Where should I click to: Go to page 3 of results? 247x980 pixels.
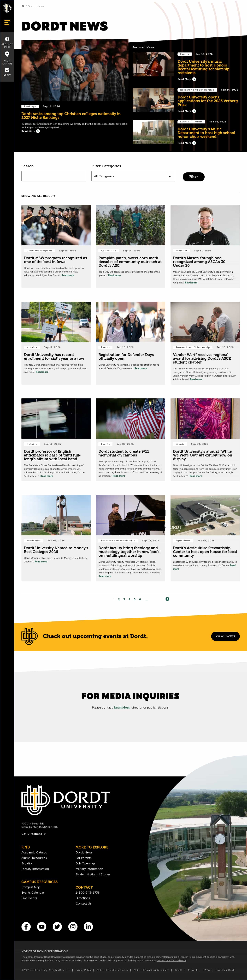point(124,599)
